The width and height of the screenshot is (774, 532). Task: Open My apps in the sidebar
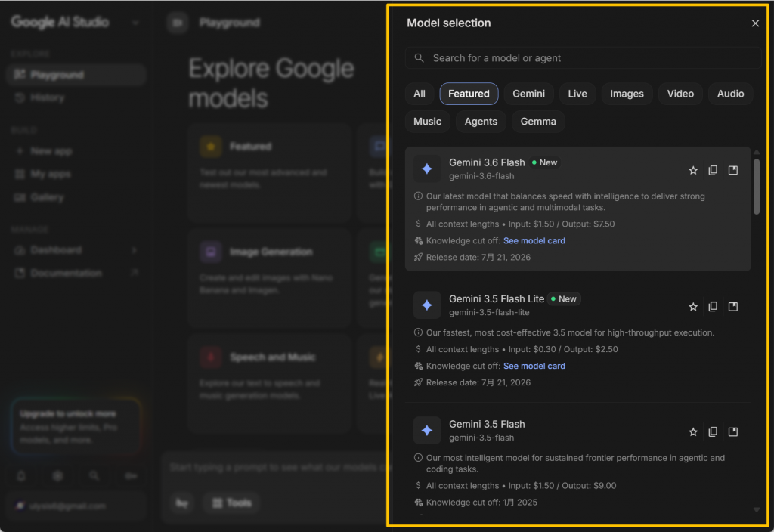(76, 174)
